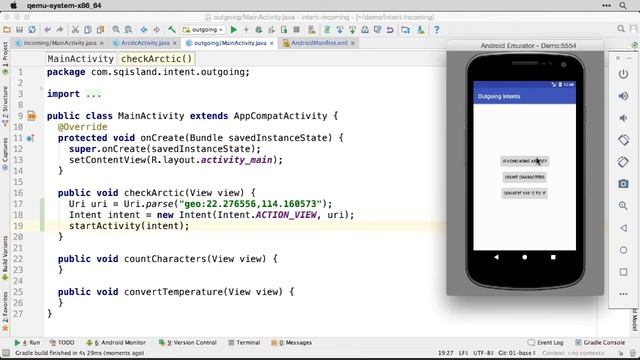
Task: Click the Copy icon in toolbar
Action: [88, 30]
